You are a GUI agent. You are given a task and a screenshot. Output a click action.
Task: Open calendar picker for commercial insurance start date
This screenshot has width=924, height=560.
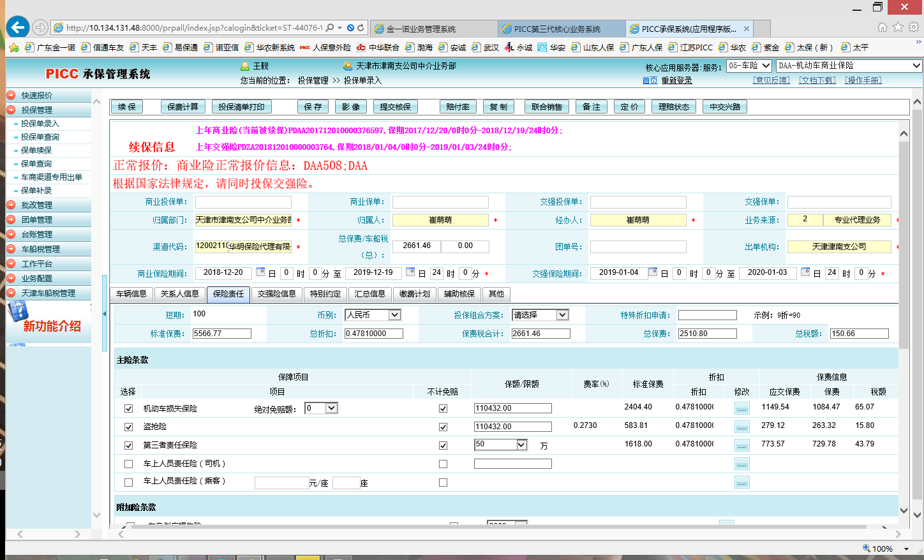pos(260,272)
